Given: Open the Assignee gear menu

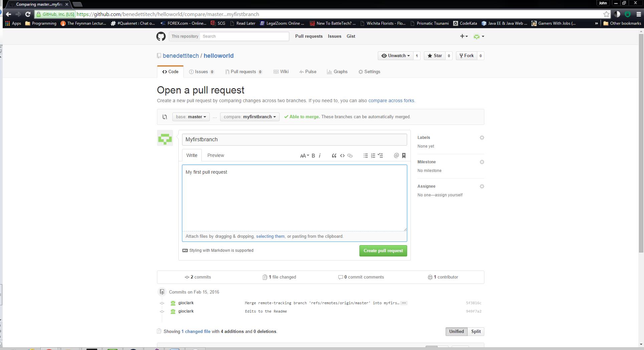Looking at the screenshot, I should pyautogui.click(x=482, y=186).
